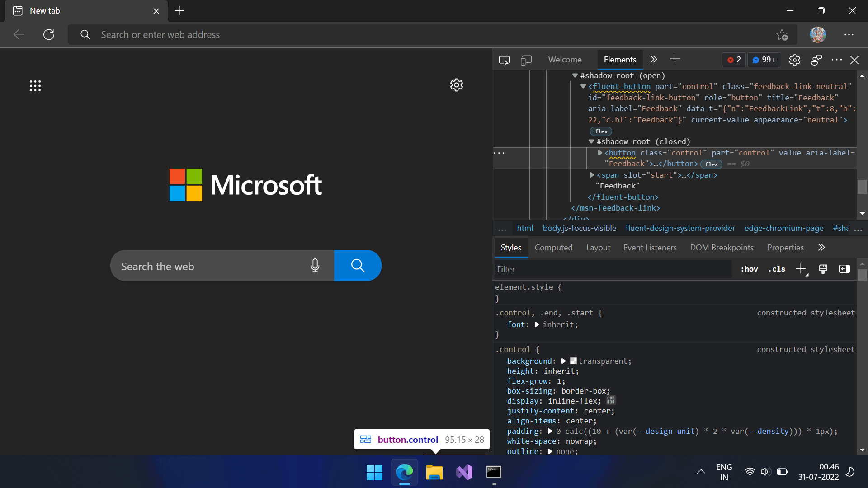Image resolution: width=868 pixels, height=488 pixels.
Task: Click the inspect element picker icon
Action: (504, 60)
